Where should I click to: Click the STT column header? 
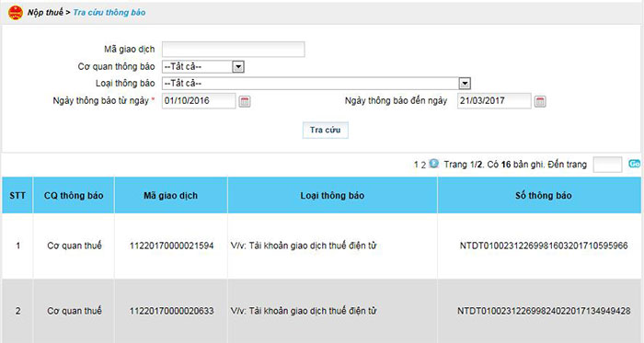(x=17, y=195)
